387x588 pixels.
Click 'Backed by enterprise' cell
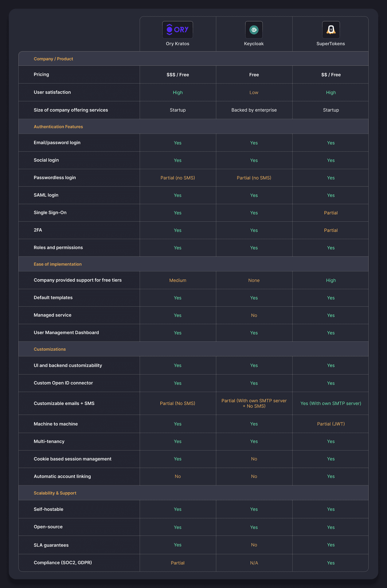(x=254, y=110)
